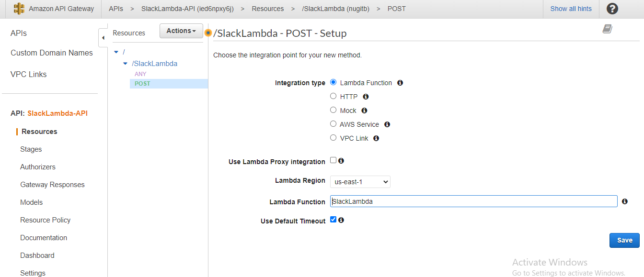This screenshot has width=644, height=277.
Task: Open the help question mark icon
Action: 612,9
